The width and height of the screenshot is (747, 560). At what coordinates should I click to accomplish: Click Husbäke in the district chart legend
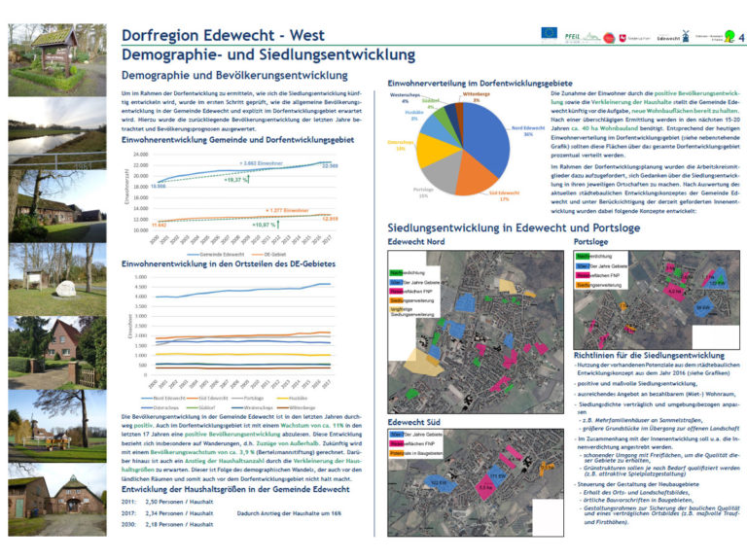pos(292,398)
